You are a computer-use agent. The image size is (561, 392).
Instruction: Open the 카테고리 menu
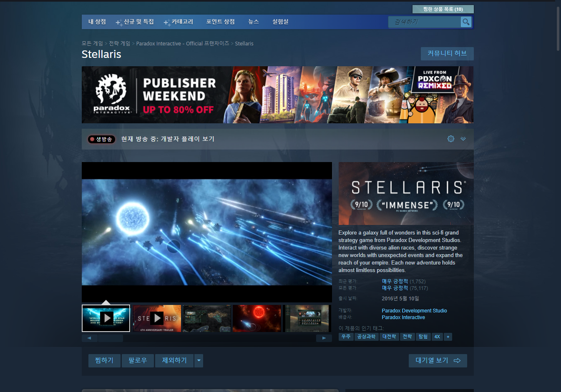pyautogui.click(x=182, y=22)
